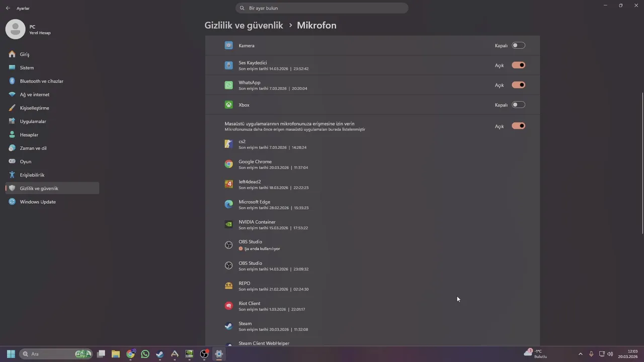Click the Microsoft Edge icon in the list

pos(229,204)
